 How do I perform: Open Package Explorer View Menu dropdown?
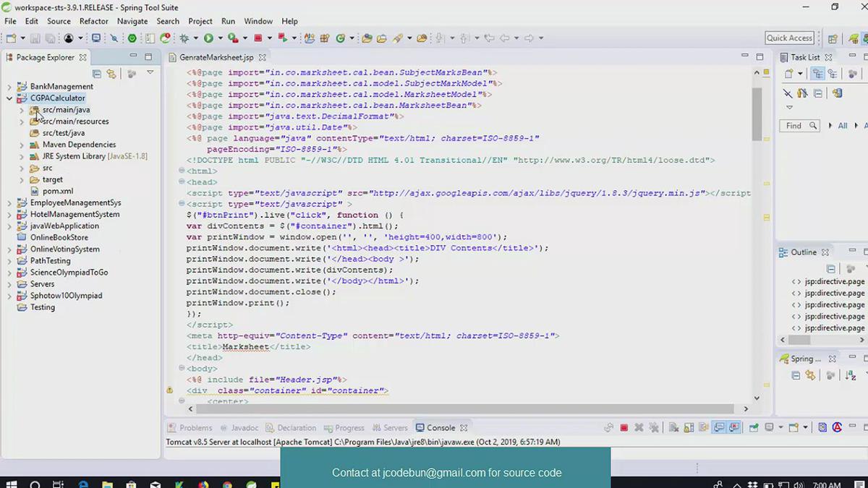click(x=150, y=73)
